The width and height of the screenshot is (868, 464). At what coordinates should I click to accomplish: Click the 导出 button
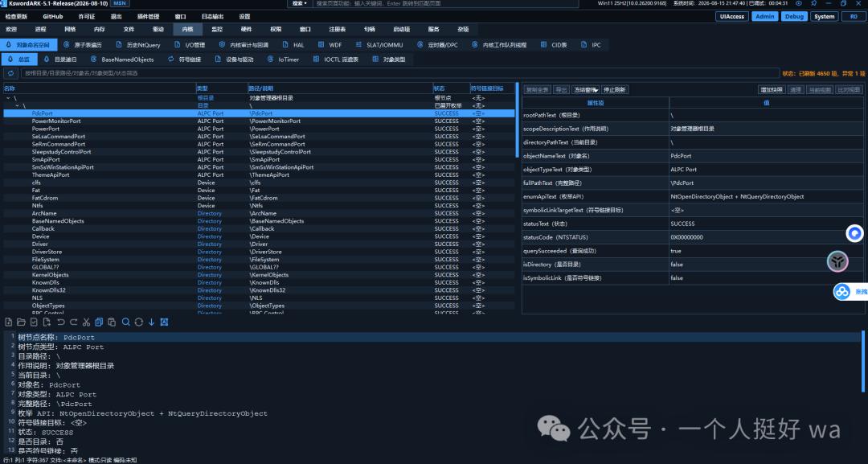point(561,90)
